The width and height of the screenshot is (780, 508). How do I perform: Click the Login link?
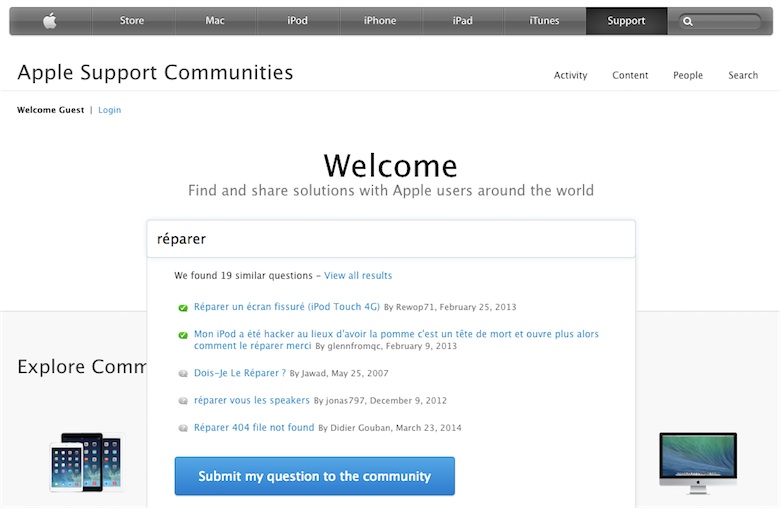[x=109, y=110]
